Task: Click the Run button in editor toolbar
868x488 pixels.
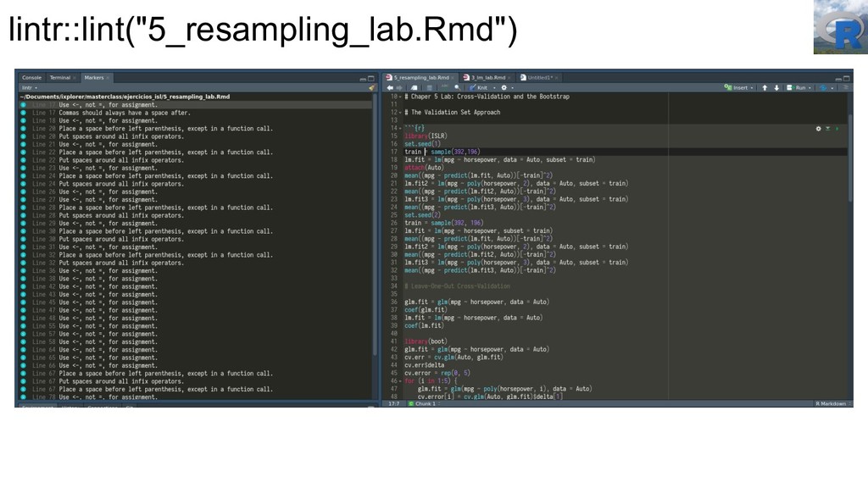Action: coord(796,87)
